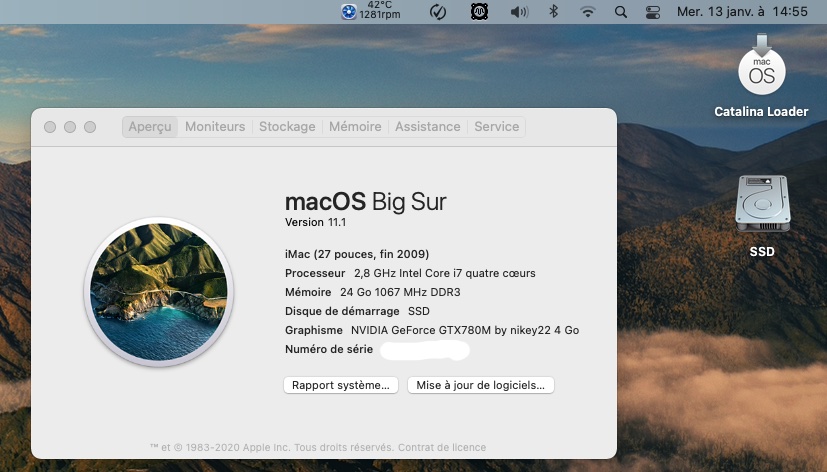This screenshot has width=827, height=472.
Task: Open the volume speaker menu
Action: (x=520, y=12)
